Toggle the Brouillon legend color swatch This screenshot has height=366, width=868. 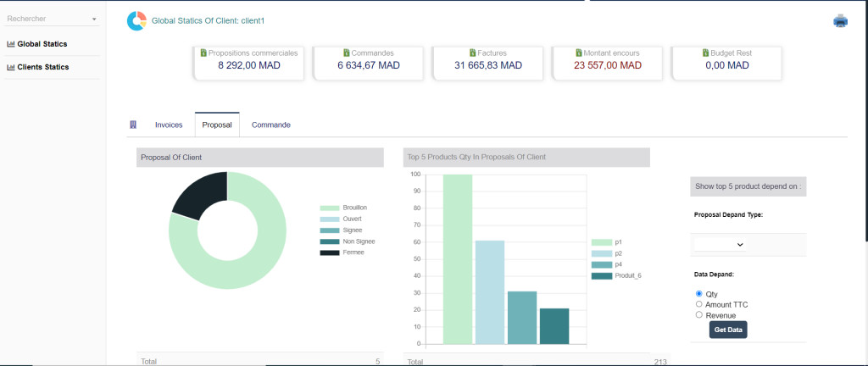[x=329, y=208]
